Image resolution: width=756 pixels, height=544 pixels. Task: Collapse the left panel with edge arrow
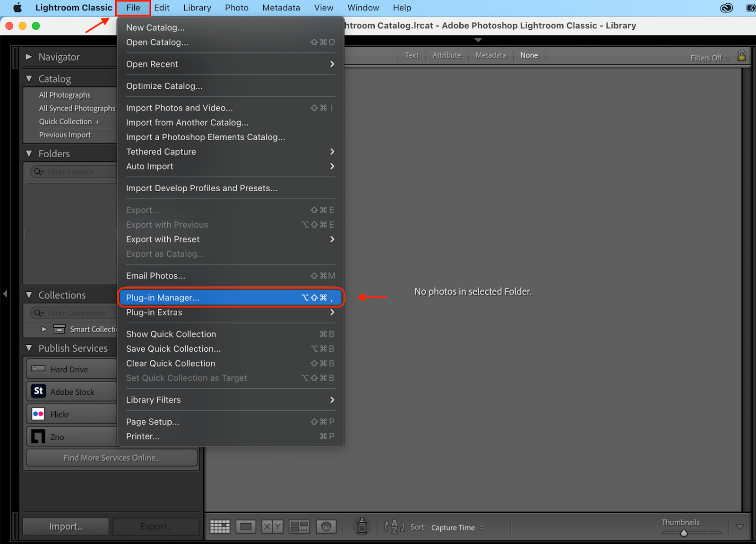(x=5, y=294)
